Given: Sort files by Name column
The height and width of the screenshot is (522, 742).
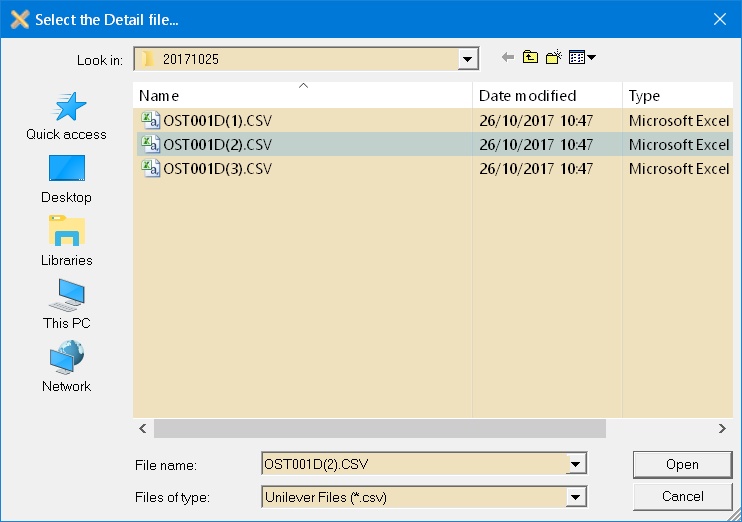Looking at the screenshot, I should (300, 96).
